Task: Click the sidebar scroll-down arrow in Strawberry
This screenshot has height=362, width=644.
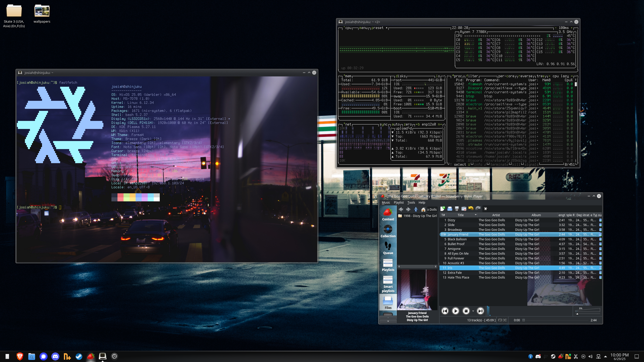Action: coord(388,321)
